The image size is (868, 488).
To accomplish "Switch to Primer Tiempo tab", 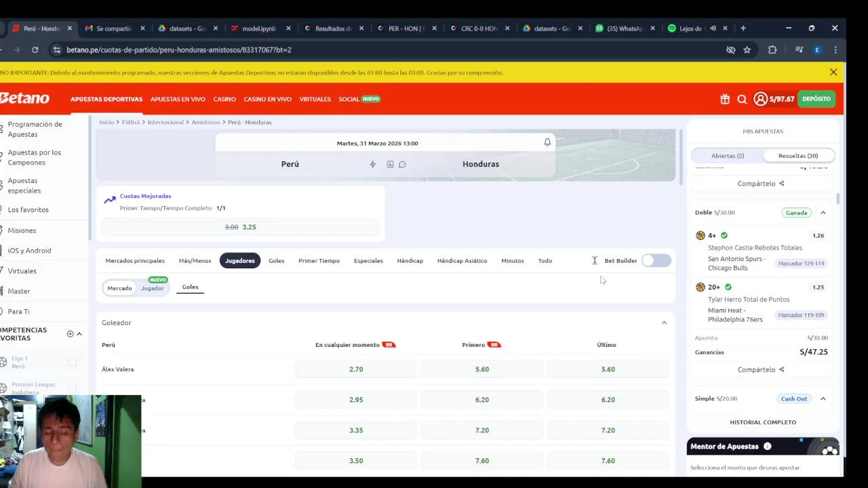I will (319, 260).
